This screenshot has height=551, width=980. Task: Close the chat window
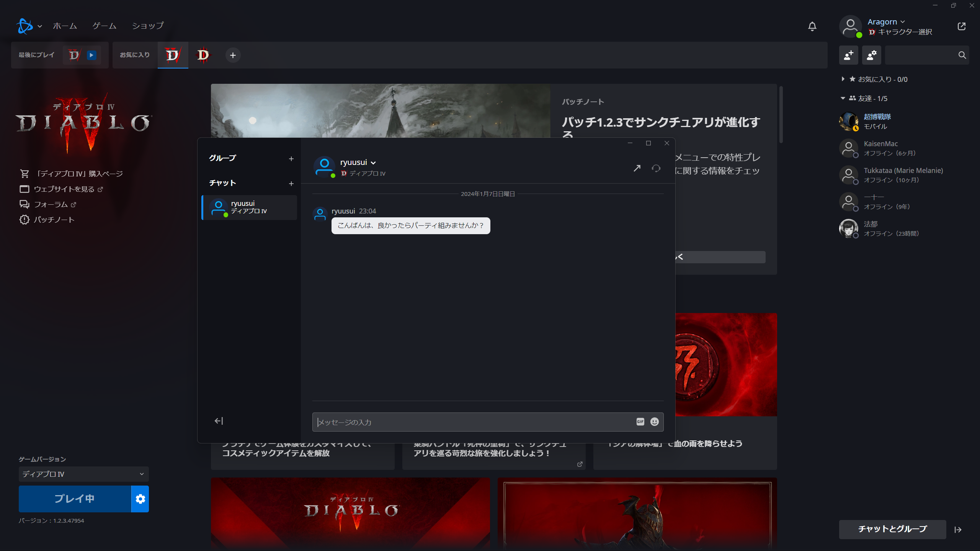point(667,143)
